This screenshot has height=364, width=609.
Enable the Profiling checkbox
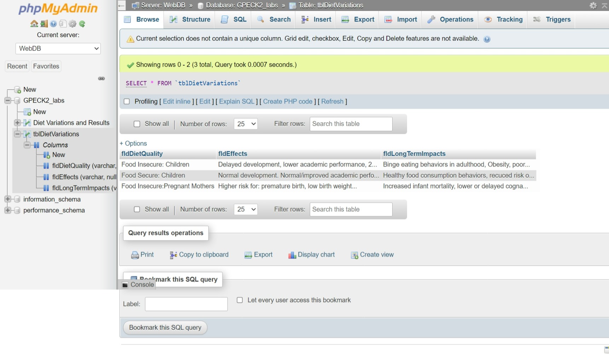(127, 102)
